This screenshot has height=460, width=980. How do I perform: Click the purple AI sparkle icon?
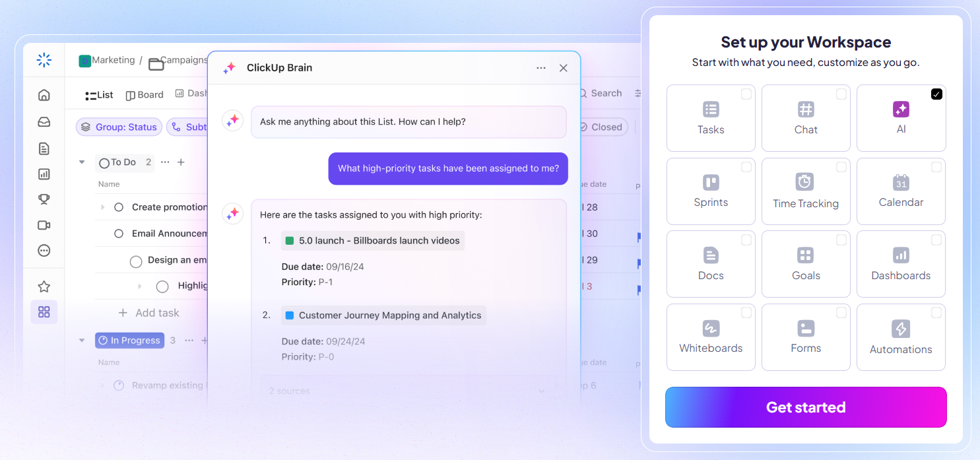pos(901,110)
